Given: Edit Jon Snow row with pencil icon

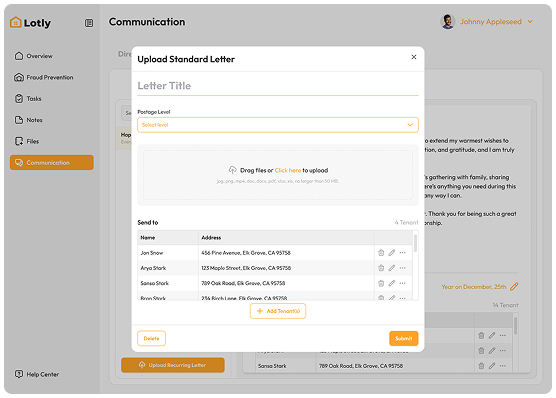Looking at the screenshot, I should (392, 253).
